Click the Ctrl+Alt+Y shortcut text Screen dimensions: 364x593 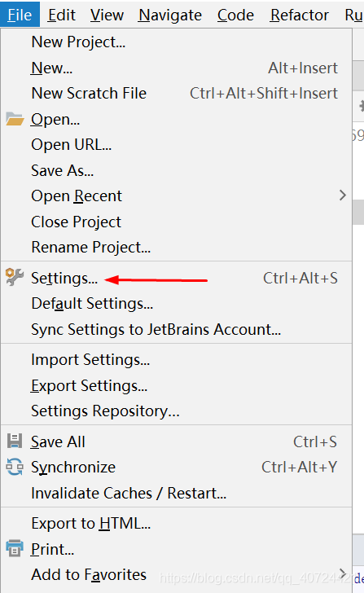[300, 467]
